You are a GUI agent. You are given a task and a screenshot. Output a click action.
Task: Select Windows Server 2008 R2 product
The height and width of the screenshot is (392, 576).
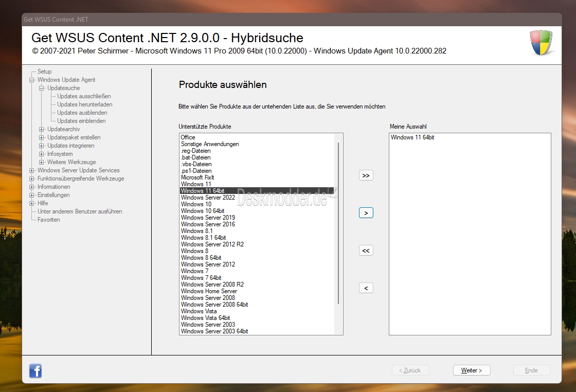click(257, 284)
